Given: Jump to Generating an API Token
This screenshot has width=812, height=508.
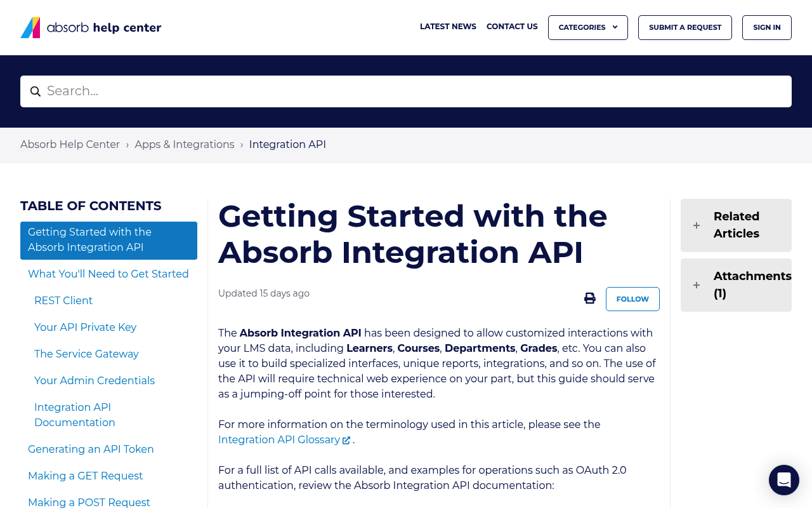Looking at the screenshot, I should (x=91, y=449).
